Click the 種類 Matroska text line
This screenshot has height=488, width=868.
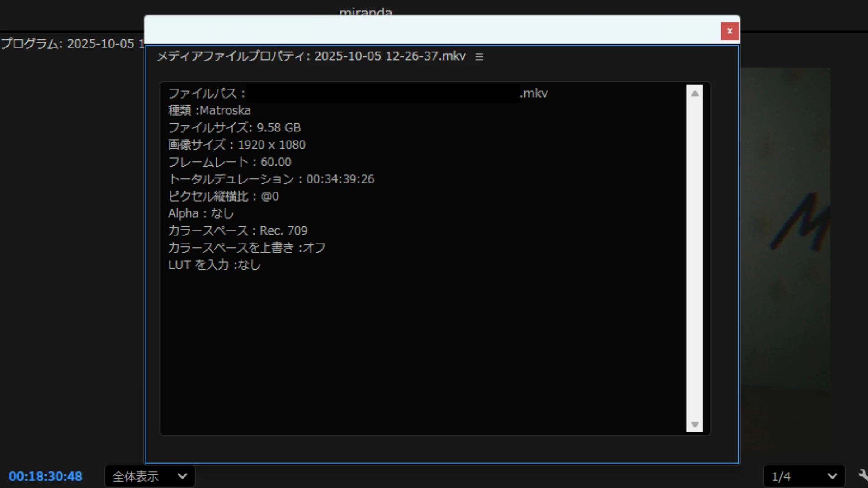pyautogui.click(x=209, y=111)
